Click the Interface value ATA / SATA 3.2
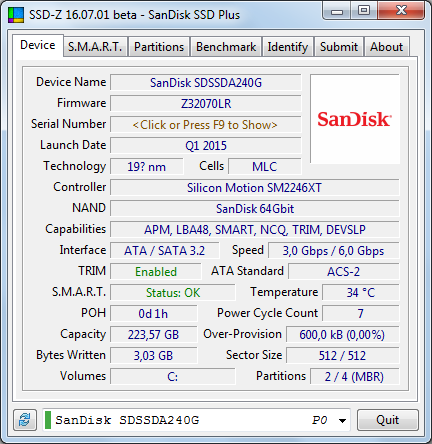Screen dimensions: 432x444 coord(165,251)
